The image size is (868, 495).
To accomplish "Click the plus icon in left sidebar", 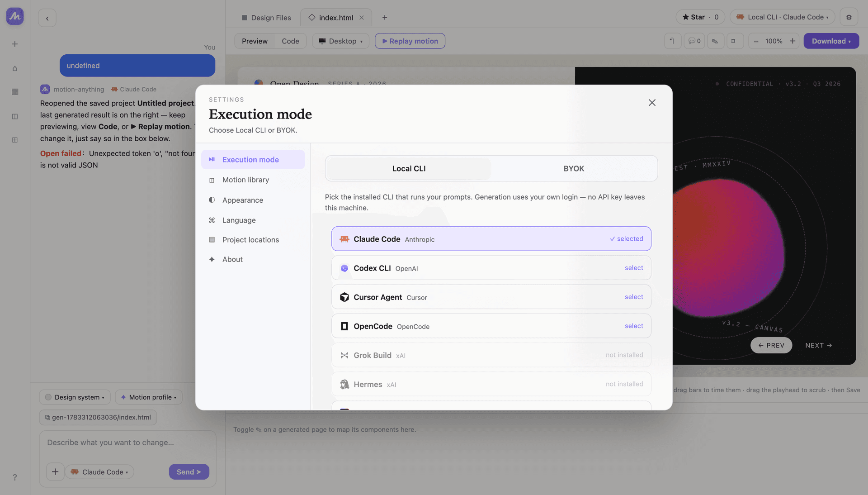I will click(x=15, y=44).
